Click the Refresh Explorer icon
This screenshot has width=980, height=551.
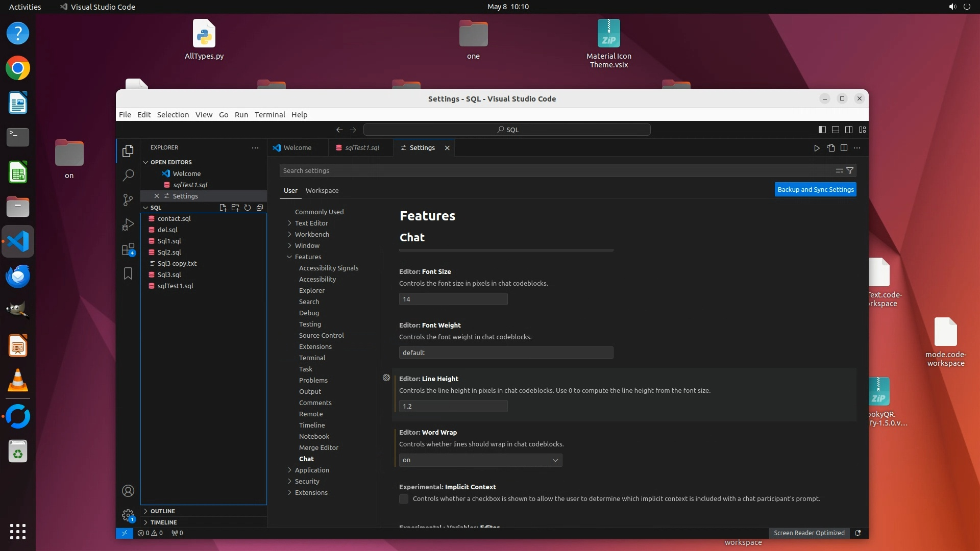point(248,208)
